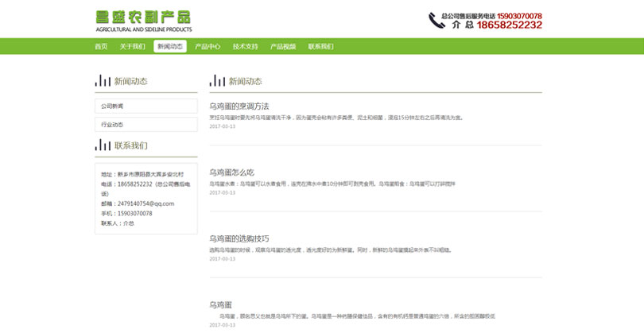Click bar icon beside sidebar 新闻动态 heading
644x333 pixels.
coord(102,80)
